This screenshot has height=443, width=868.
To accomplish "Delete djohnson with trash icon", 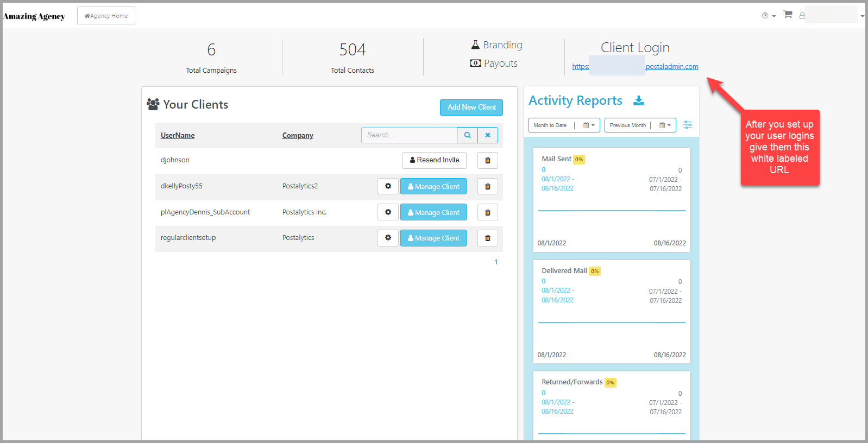I will (488, 160).
